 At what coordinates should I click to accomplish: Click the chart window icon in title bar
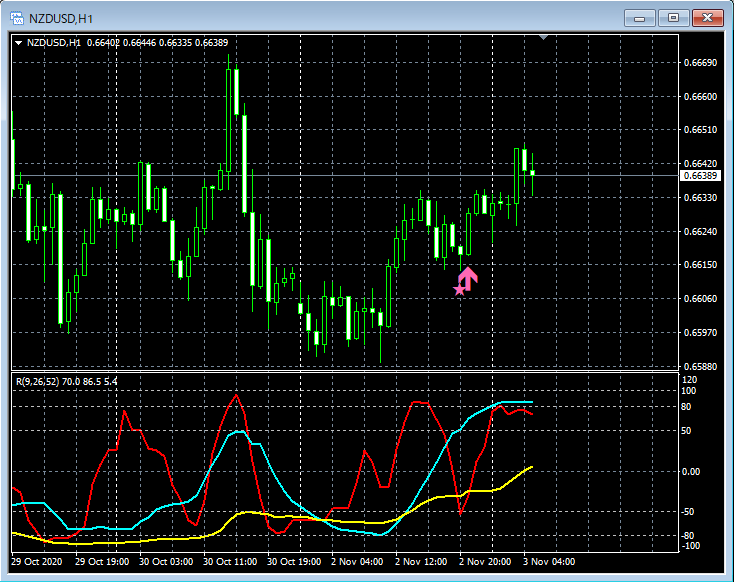coord(17,18)
